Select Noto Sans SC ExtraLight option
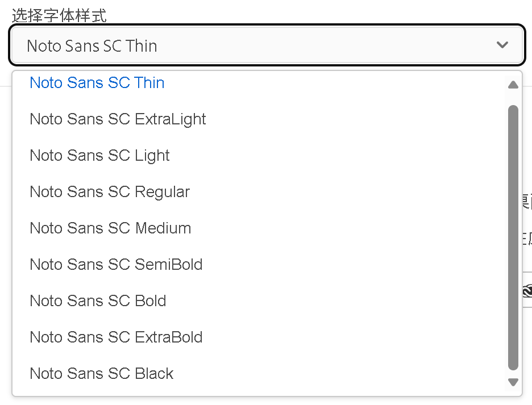 [x=117, y=119]
